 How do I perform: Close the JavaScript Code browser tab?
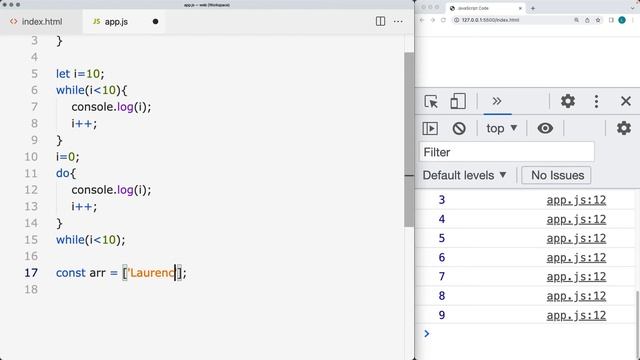click(520, 8)
